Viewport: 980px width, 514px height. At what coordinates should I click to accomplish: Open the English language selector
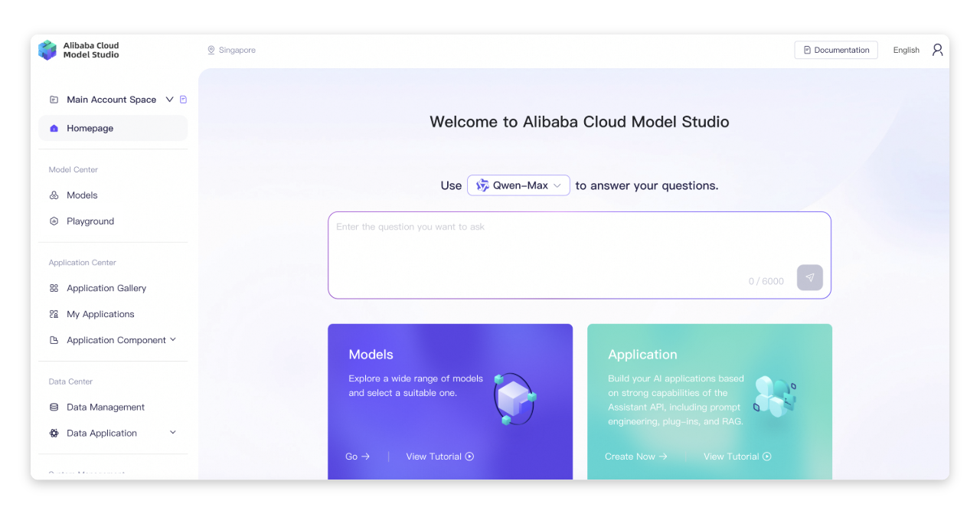click(906, 50)
